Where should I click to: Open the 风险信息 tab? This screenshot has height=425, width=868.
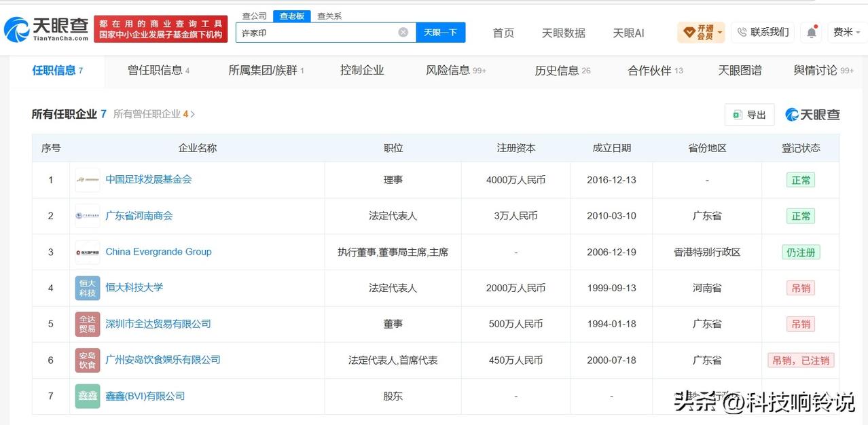[456, 71]
